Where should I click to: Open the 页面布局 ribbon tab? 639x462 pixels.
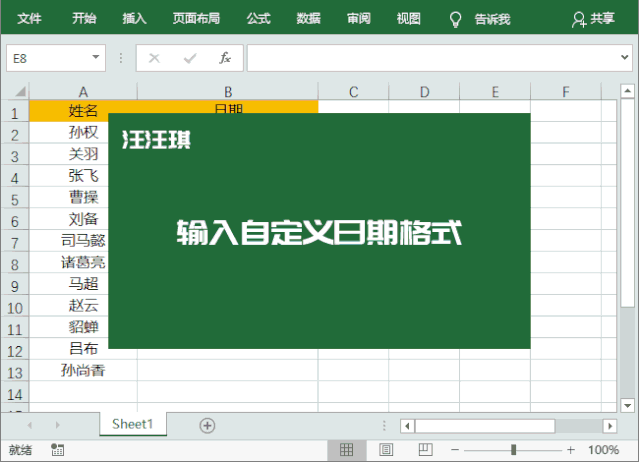pyautogui.click(x=196, y=18)
